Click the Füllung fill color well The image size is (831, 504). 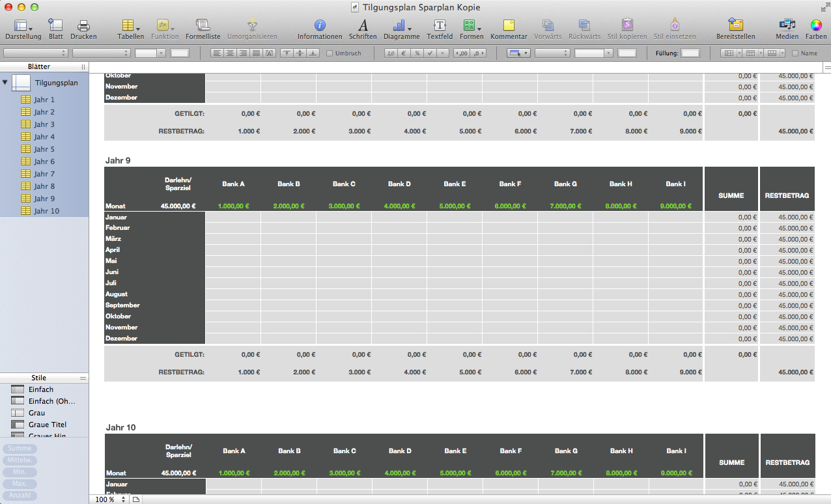(x=690, y=53)
